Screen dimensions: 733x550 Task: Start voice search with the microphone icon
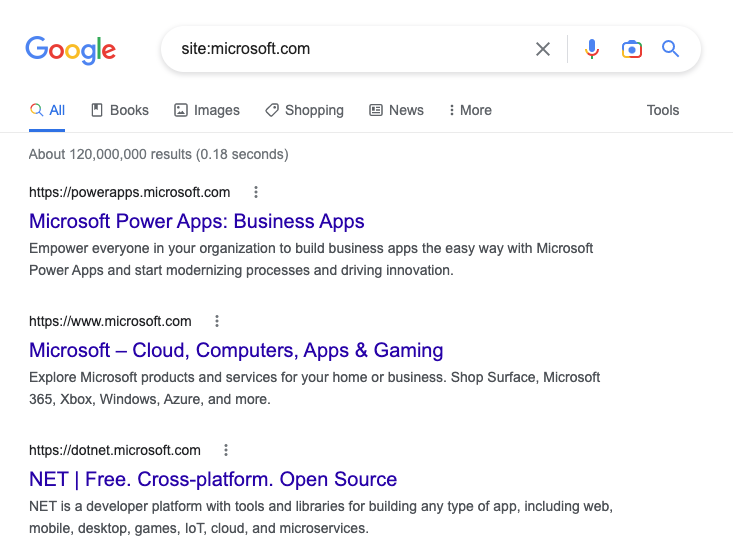pos(592,49)
